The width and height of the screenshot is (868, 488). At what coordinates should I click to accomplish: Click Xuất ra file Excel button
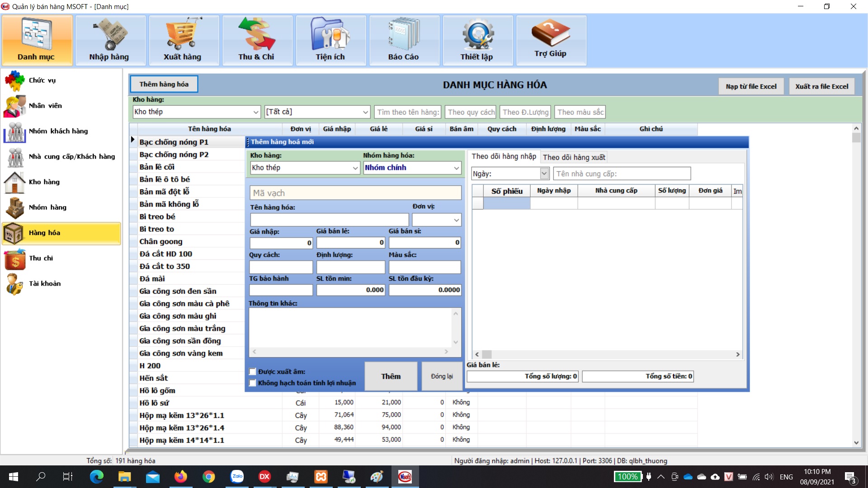tap(821, 86)
